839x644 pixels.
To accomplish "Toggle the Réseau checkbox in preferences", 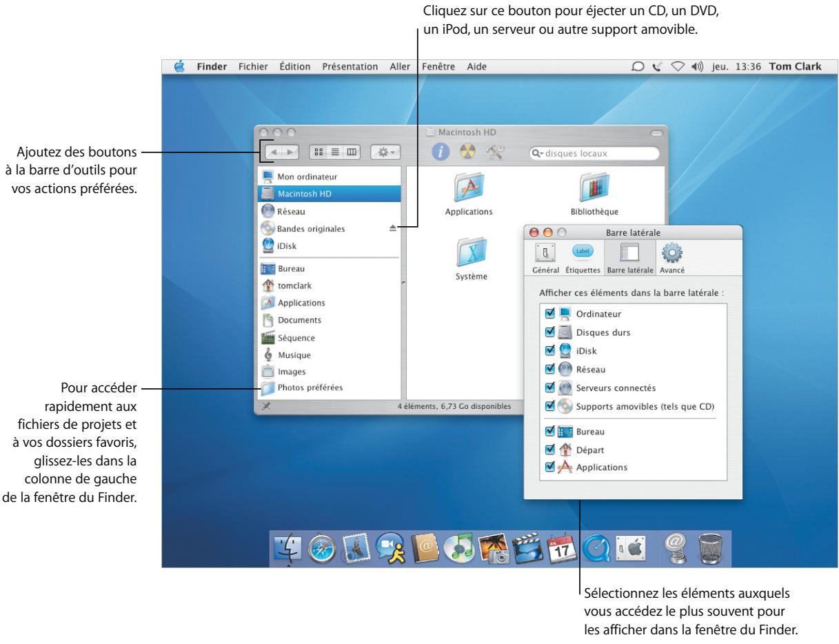I will [549, 369].
